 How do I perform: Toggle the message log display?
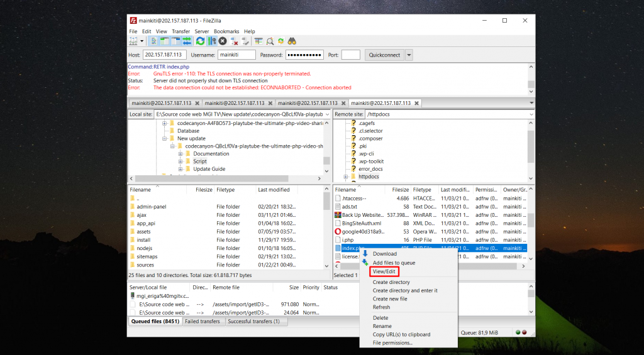point(153,41)
